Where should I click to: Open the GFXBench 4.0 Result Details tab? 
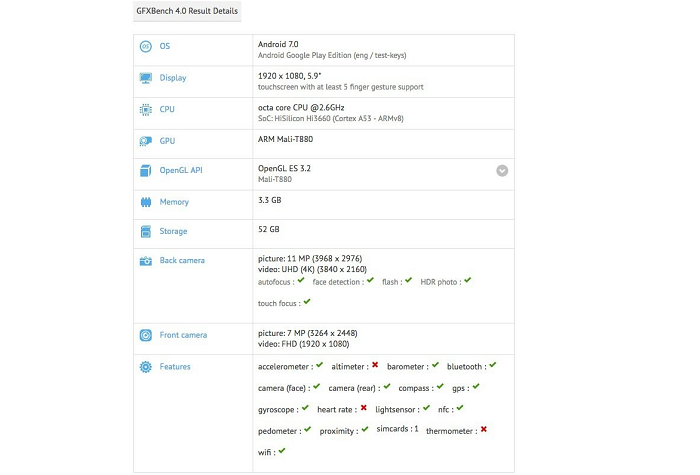[188, 12]
